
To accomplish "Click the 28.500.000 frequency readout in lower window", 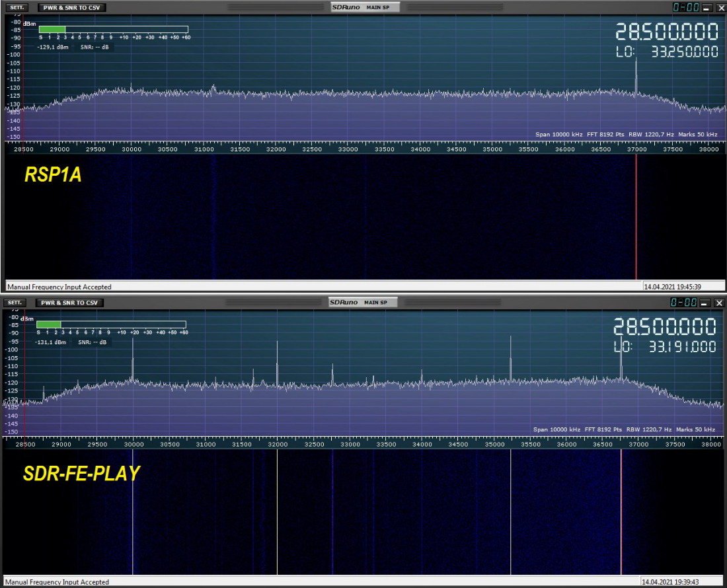I will tap(665, 326).
